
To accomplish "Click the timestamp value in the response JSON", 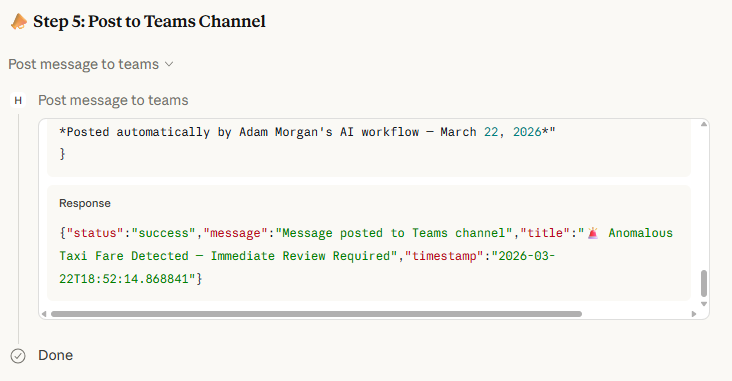I will [307, 268].
